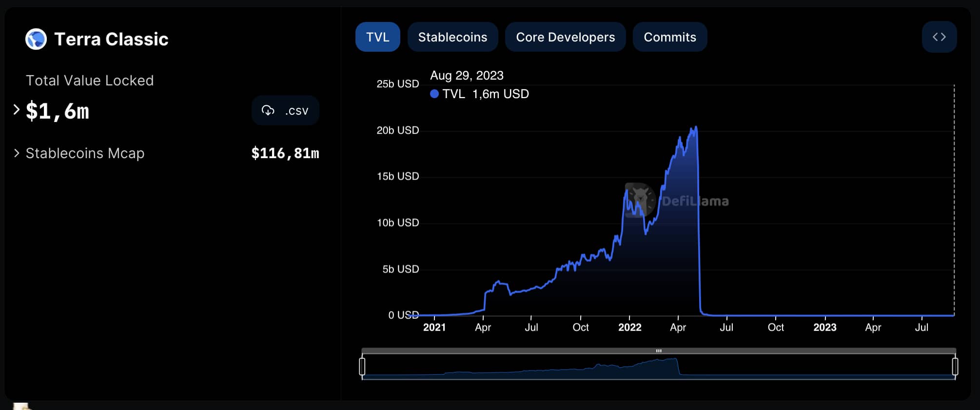Click the Stablecoins Mcap label
Image resolution: width=980 pixels, height=410 pixels.
[85, 153]
